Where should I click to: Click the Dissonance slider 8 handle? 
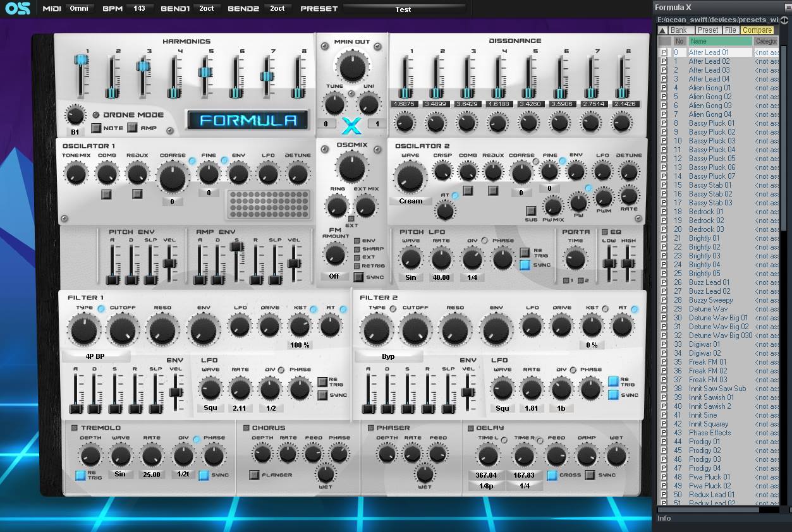tap(622, 93)
